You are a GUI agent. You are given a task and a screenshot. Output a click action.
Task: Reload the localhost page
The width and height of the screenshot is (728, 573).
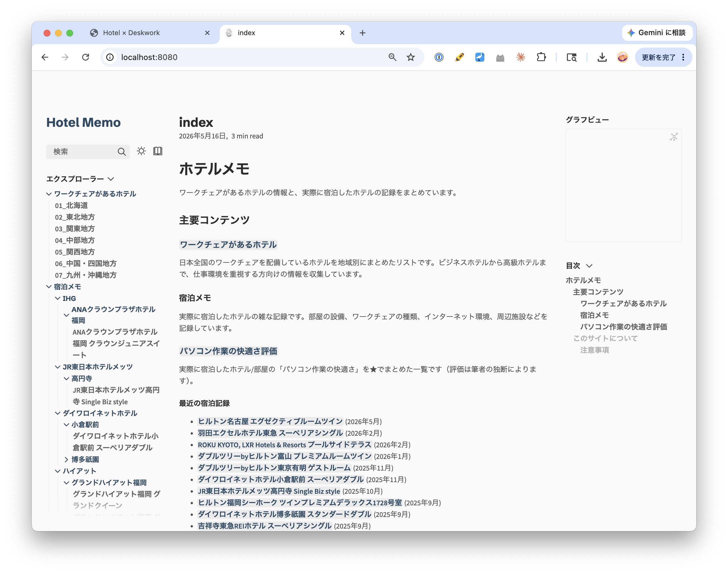click(86, 57)
